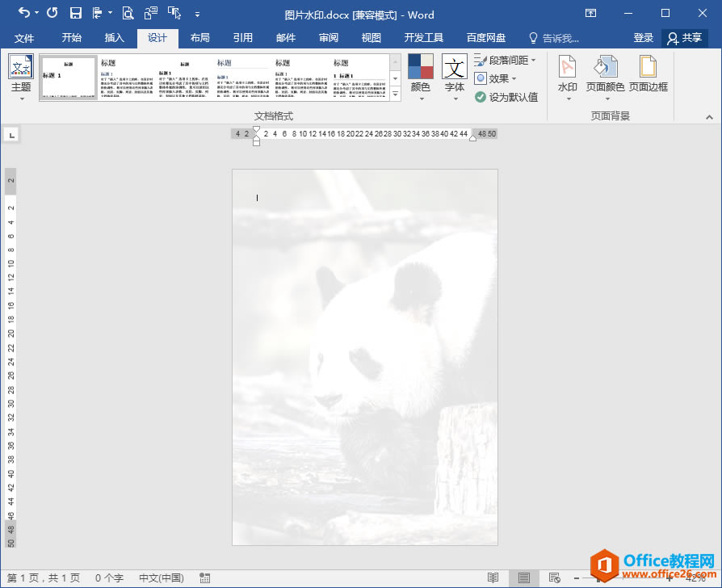722x588 pixels.
Task: Open Baidu Netdisk (百度网盘) tab
Action: click(486, 38)
